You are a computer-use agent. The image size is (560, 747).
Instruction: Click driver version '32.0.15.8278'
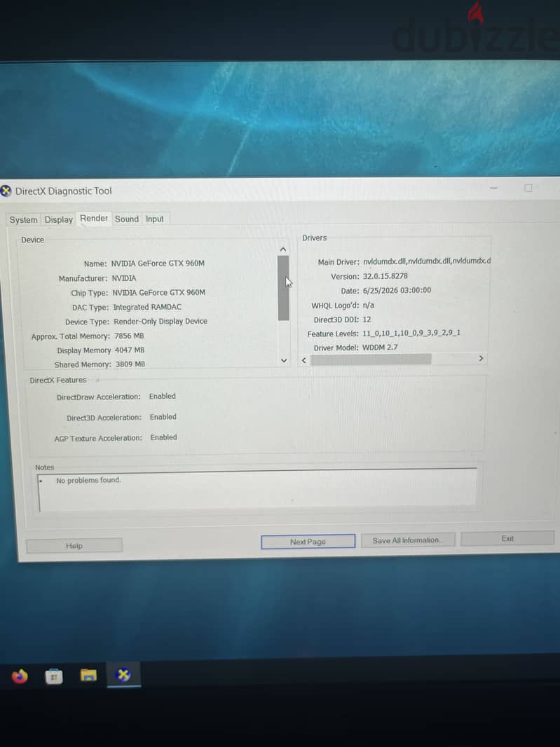point(385,276)
